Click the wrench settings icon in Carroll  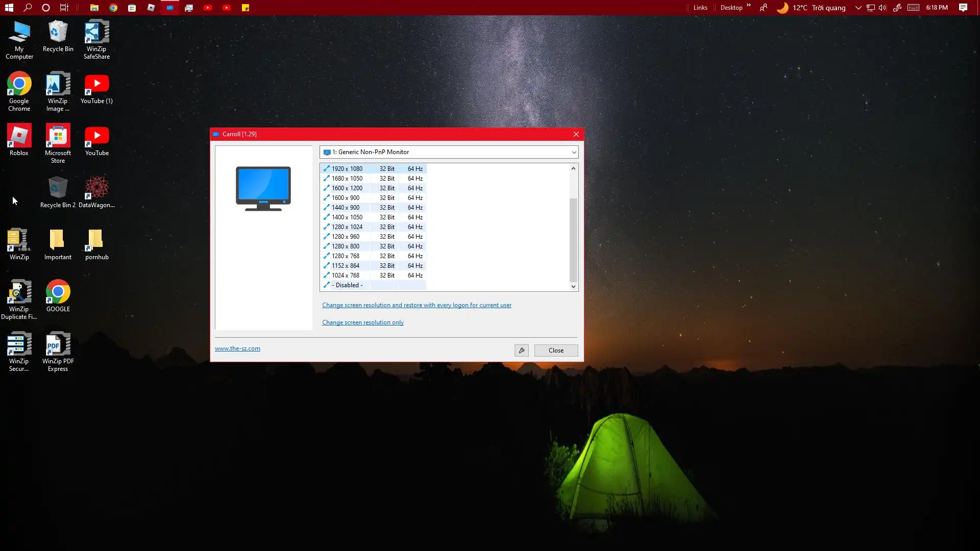(521, 350)
